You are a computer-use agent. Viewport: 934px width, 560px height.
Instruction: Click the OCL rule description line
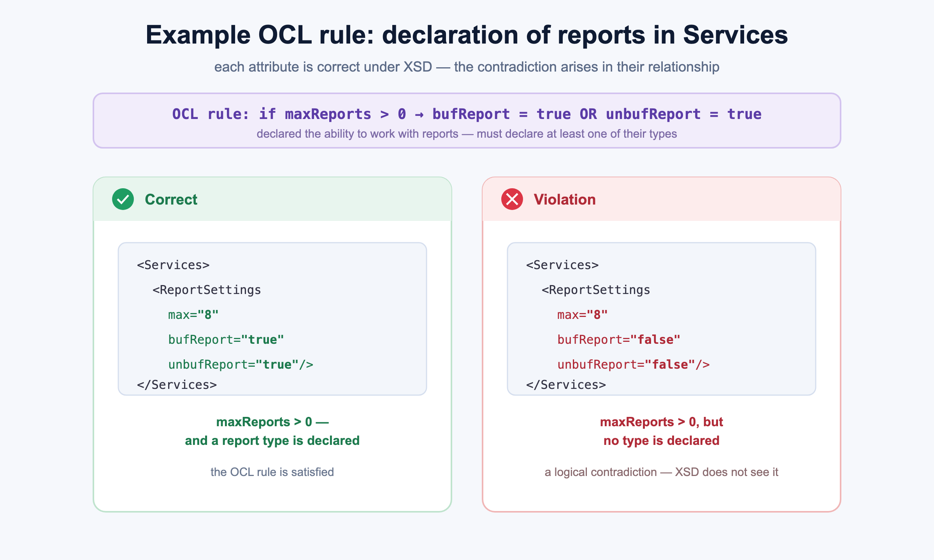coord(467,134)
